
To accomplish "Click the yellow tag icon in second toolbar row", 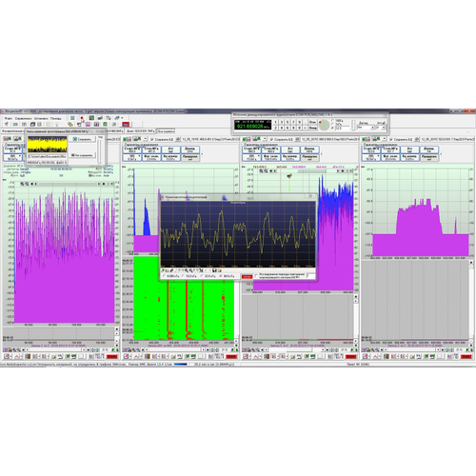I will coord(70,125).
